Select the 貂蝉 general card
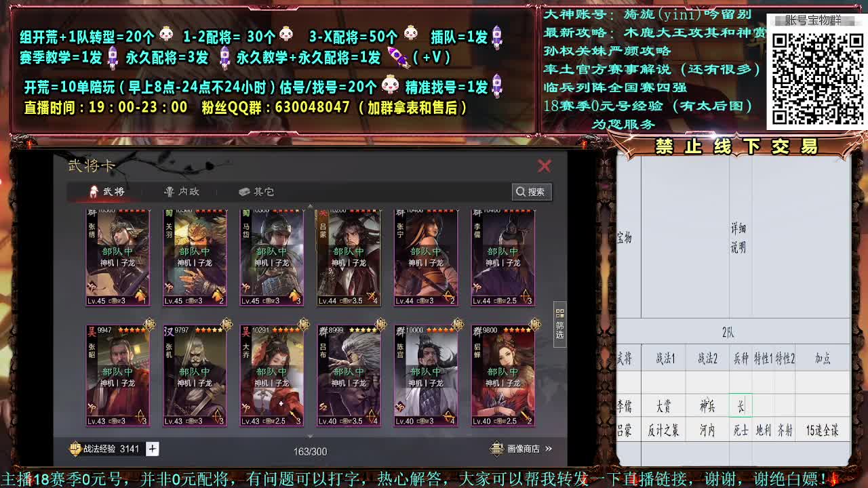868x488 pixels. pyautogui.click(x=503, y=376)
